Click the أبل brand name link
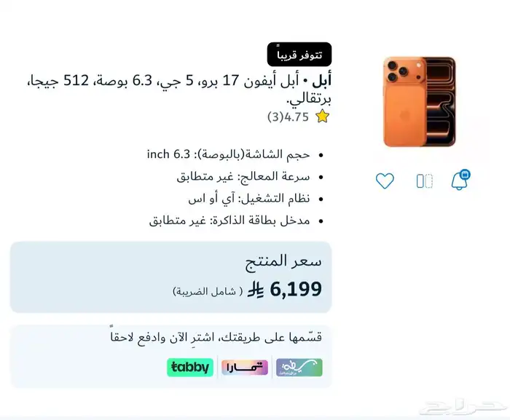The width and height of the screenshot is (510, 420). point(321,81)
